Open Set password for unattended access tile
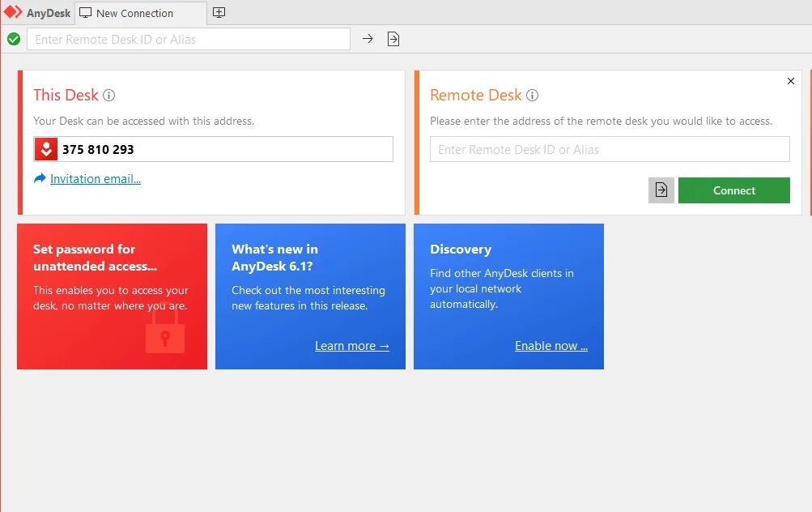812x512 pixels. [112, 297]
